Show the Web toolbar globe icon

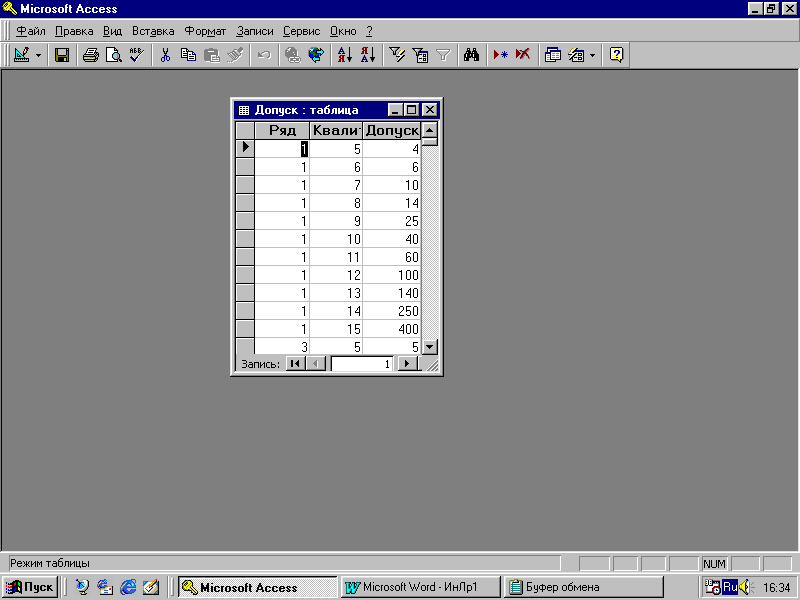tap(316, 55)
